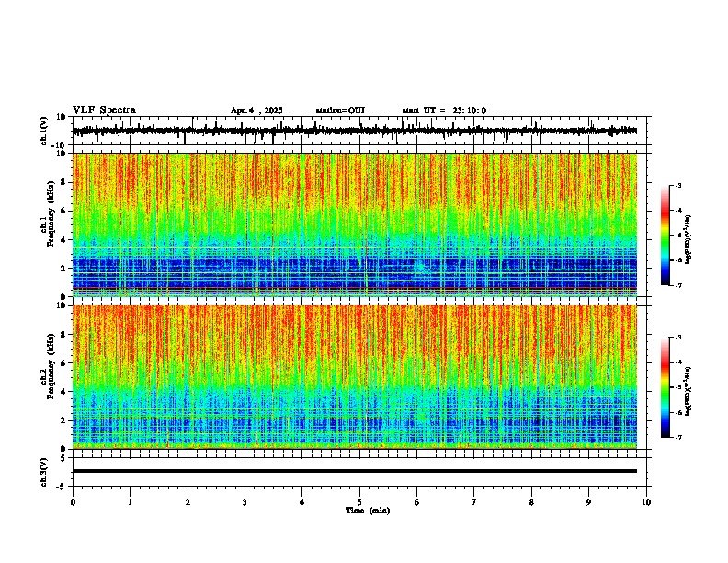The image size is (728, 563).
Task: Click time axis tick label "2"
Action: point(188,502)
